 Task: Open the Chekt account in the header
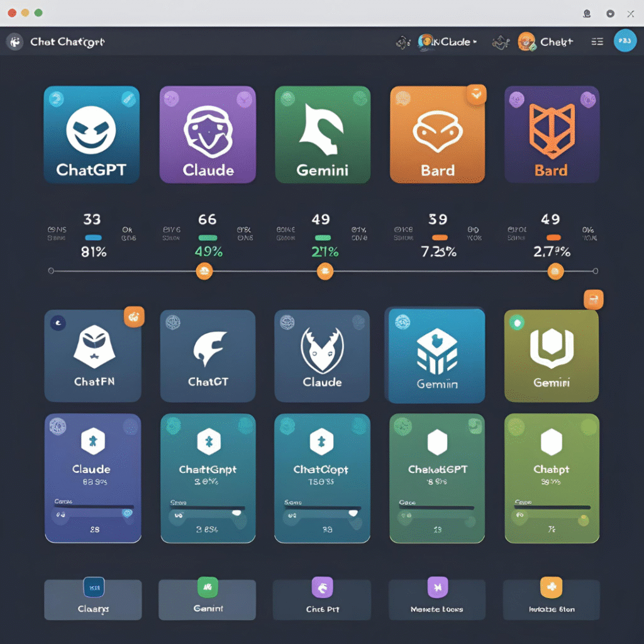point(545,42)
